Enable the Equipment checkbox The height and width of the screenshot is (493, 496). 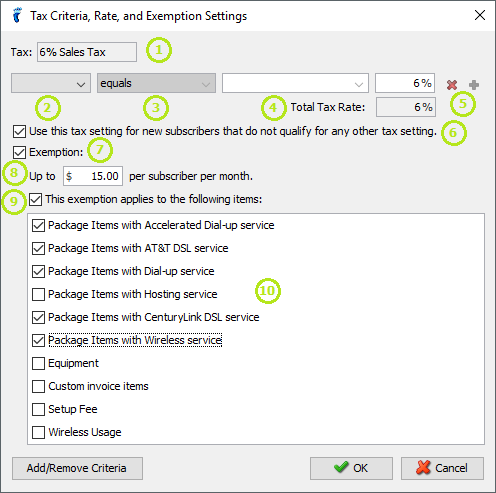click(38, 363)
